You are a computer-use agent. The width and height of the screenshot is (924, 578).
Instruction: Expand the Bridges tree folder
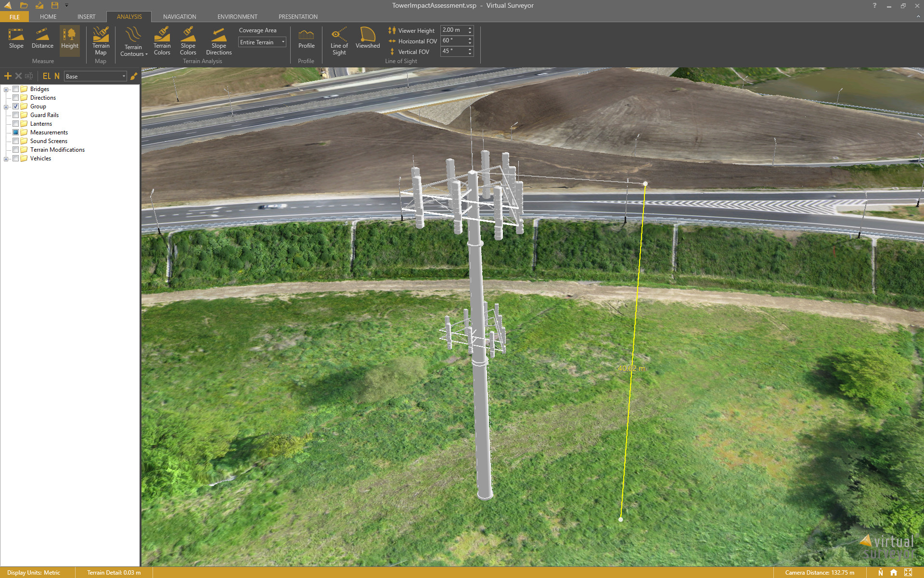coord(6,90)
